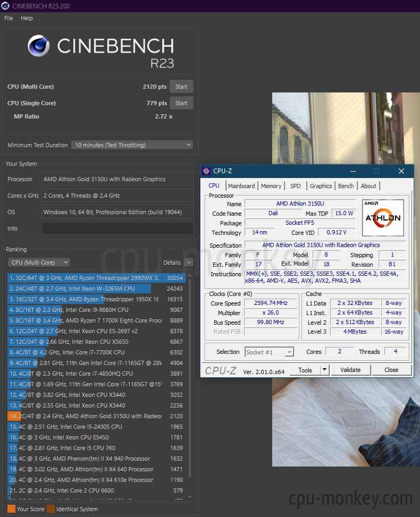This screenshot has width=420, height=517.
Task: Minimize the CPU-Z window
Action: click(x=353, y=171)
